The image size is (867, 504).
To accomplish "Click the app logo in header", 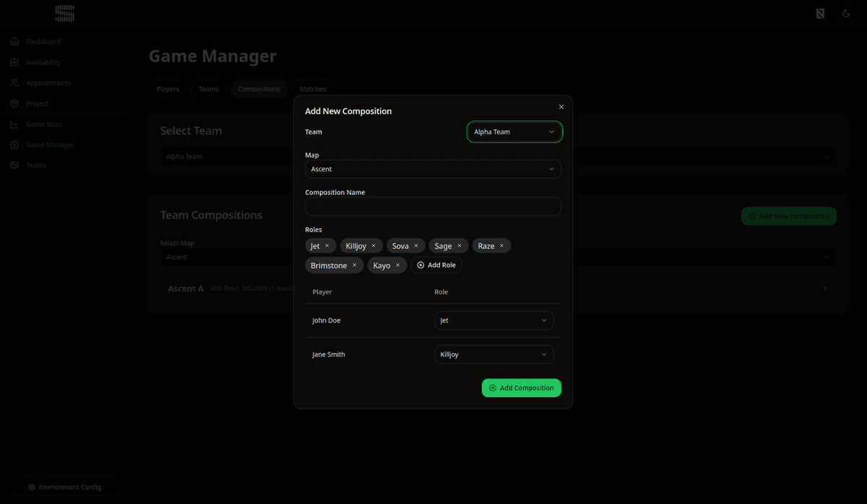I will point(65,13).
